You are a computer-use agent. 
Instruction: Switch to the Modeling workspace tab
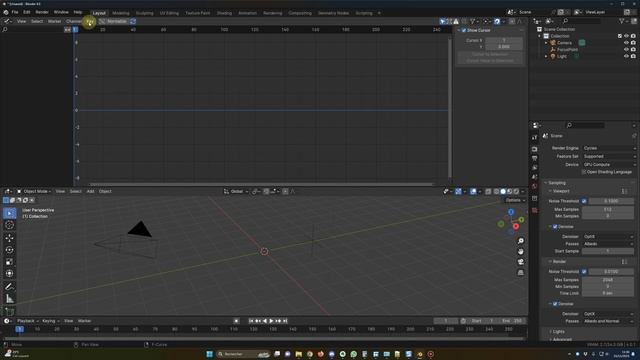[120, 13]
